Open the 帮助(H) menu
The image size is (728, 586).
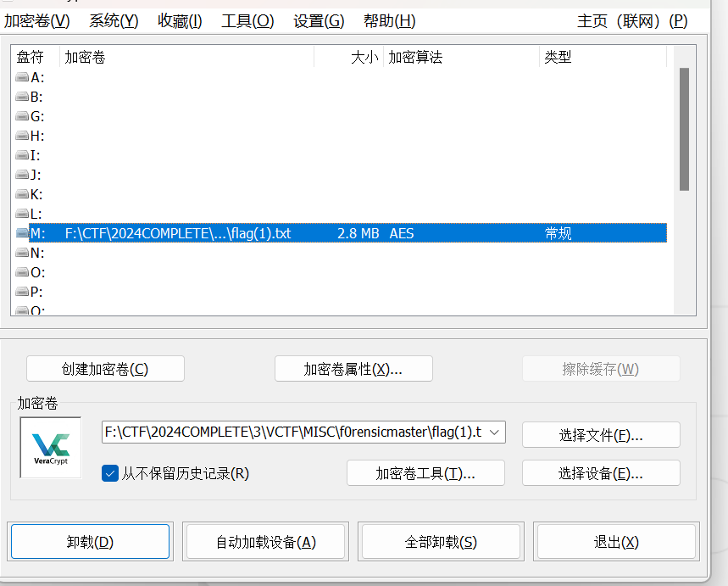click(390, 21)
